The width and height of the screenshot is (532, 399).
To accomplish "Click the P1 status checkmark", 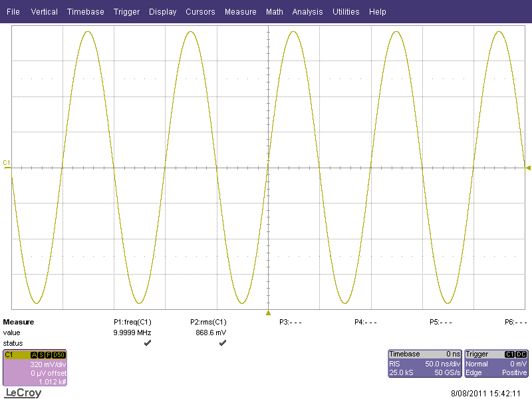I will click(147, 342).
